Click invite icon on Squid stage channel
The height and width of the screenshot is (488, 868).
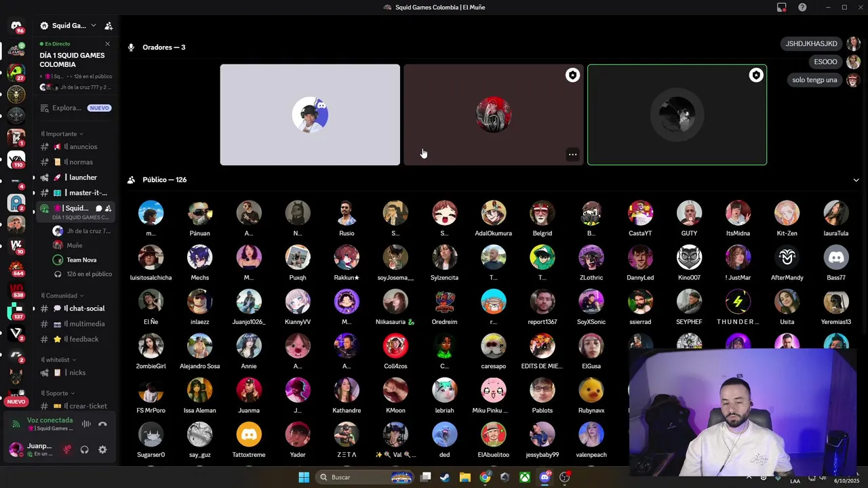tap(108, 208)
